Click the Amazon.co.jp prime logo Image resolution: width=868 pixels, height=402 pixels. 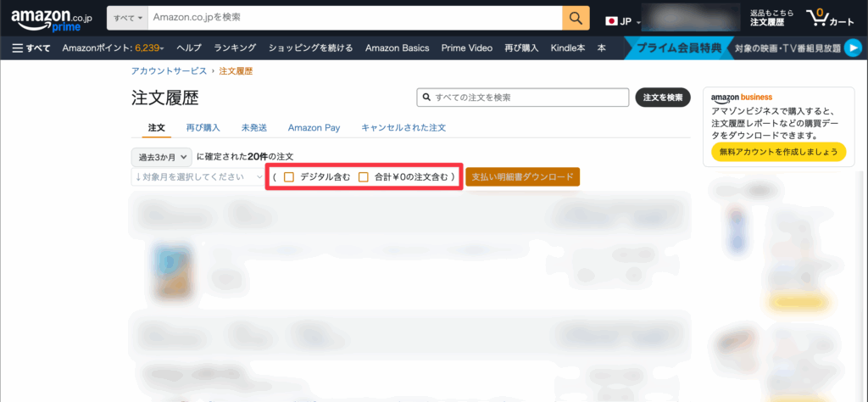[x=52, y=20]
